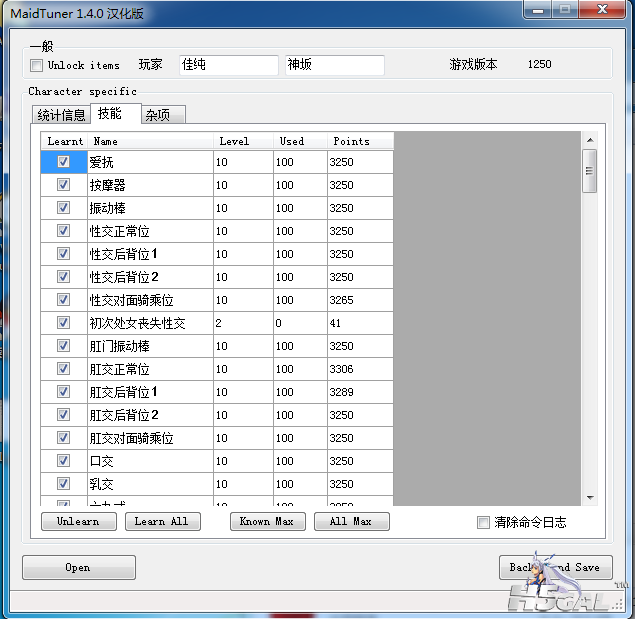Click the All Max button
Image resolution: width=635 pixels, height=619 pixels.
pos(351,521)
